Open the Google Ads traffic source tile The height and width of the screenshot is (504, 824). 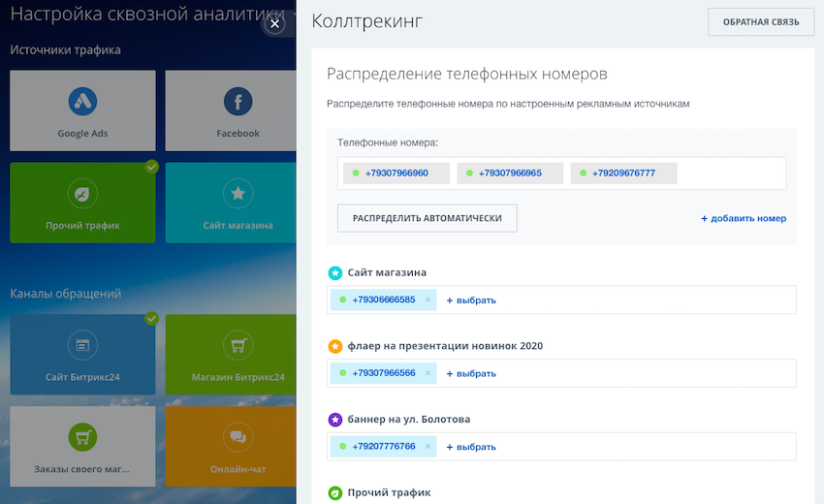click(x=82, y=110)
